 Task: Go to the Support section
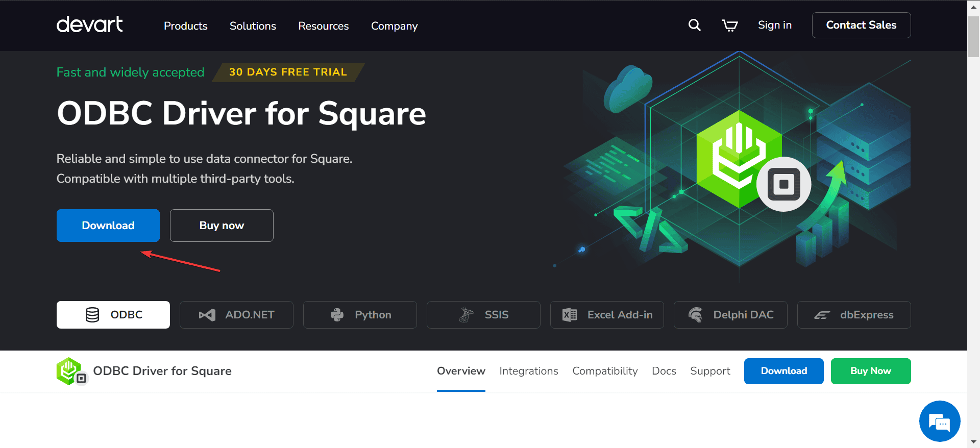[x=710, y=371]
